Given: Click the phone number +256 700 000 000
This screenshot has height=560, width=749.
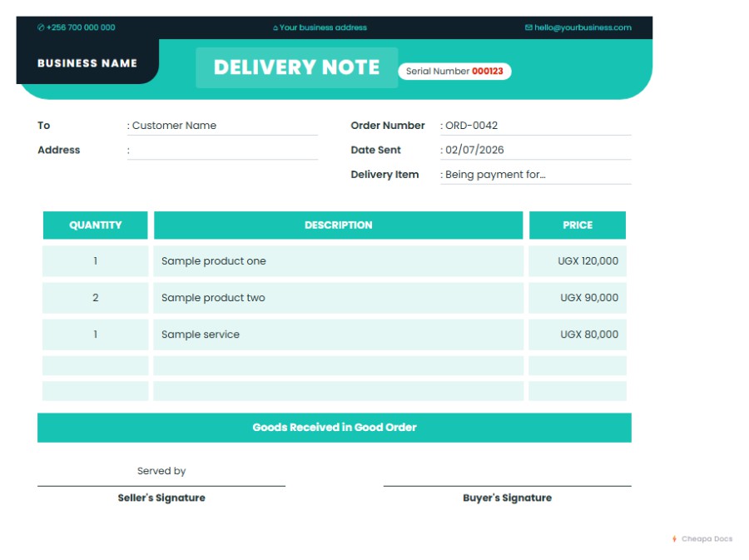Looking at the screenshot, I should (x=81, y=27).
